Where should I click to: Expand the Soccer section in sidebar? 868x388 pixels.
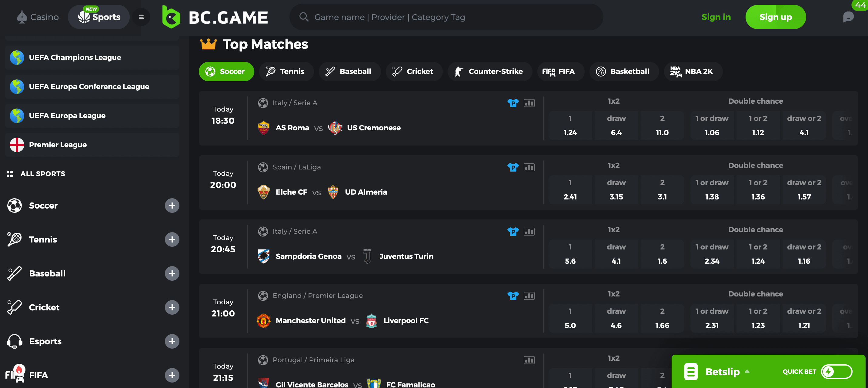point(172,206)
